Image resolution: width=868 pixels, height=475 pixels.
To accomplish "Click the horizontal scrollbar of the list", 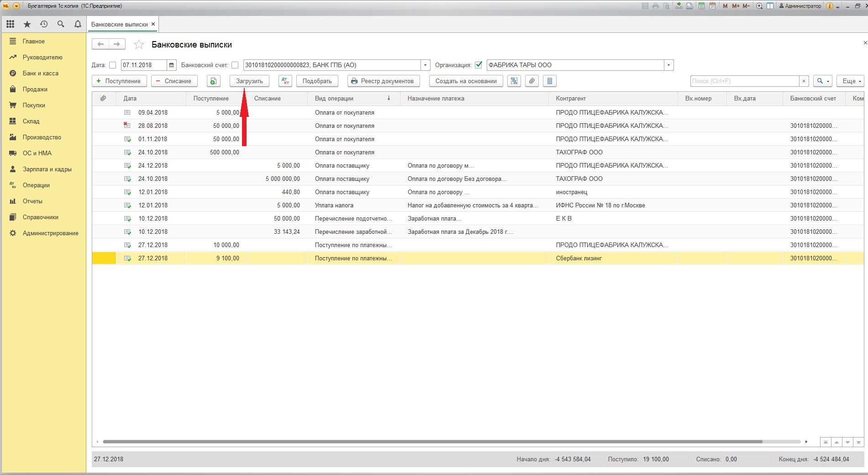I will pos(432,442).
